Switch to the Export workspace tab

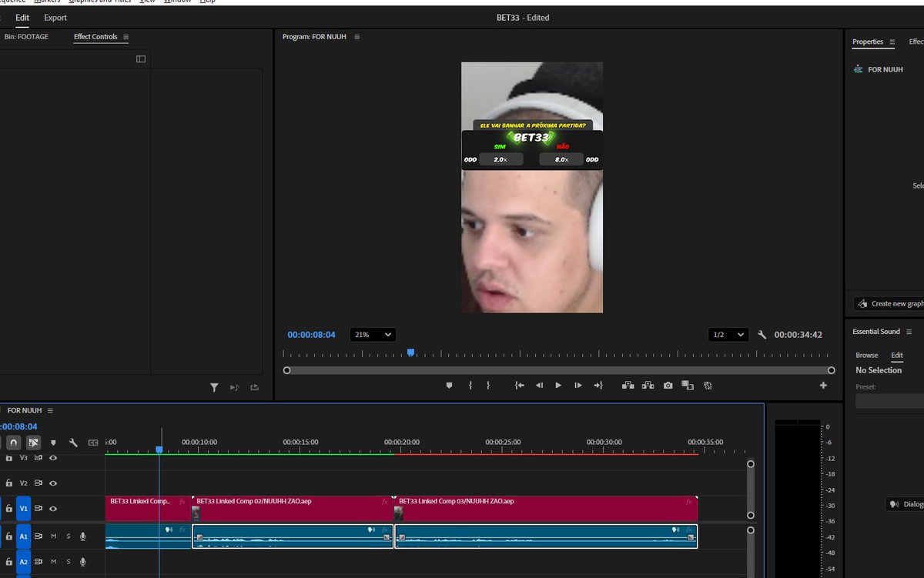click(55, 17)
